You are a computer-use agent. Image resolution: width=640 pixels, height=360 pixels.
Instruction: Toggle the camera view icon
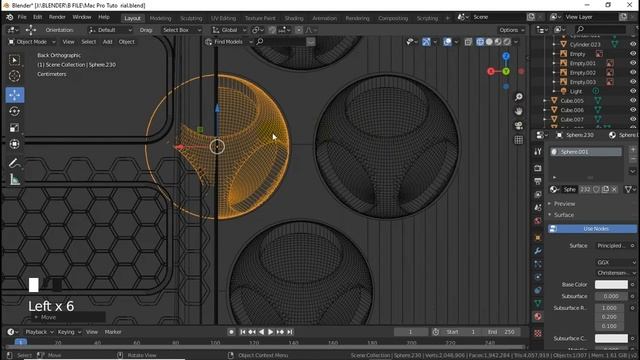tap(518, 126)
